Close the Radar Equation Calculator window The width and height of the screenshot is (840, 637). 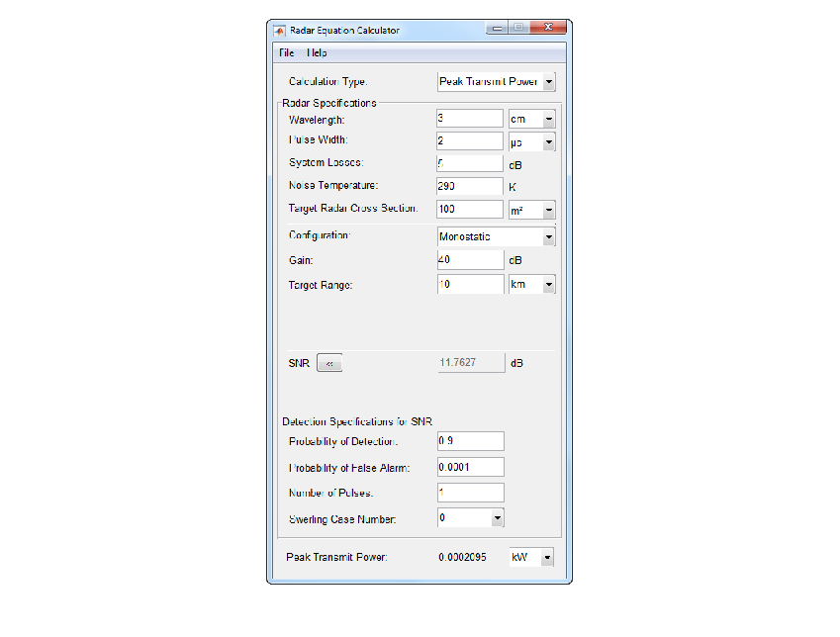[x=548, y=28]
